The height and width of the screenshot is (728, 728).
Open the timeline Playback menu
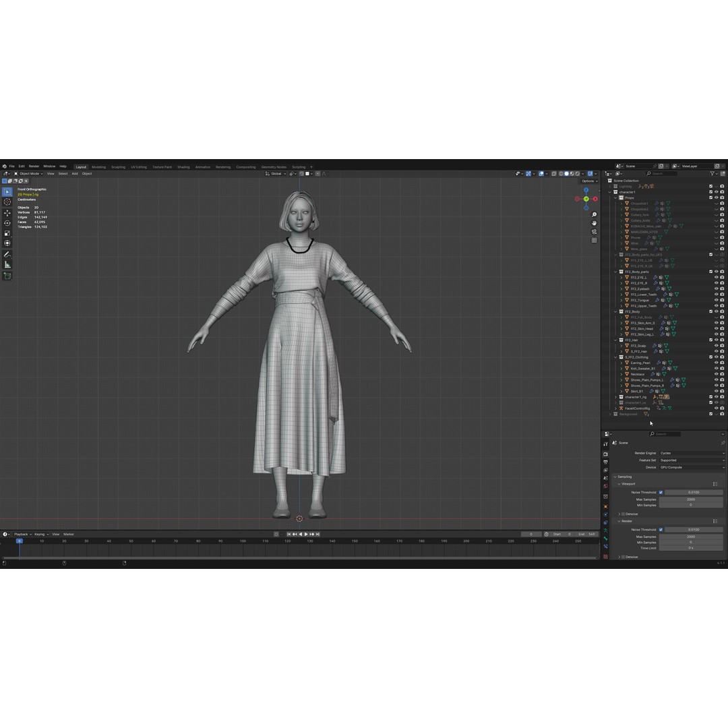pos(22,535)
